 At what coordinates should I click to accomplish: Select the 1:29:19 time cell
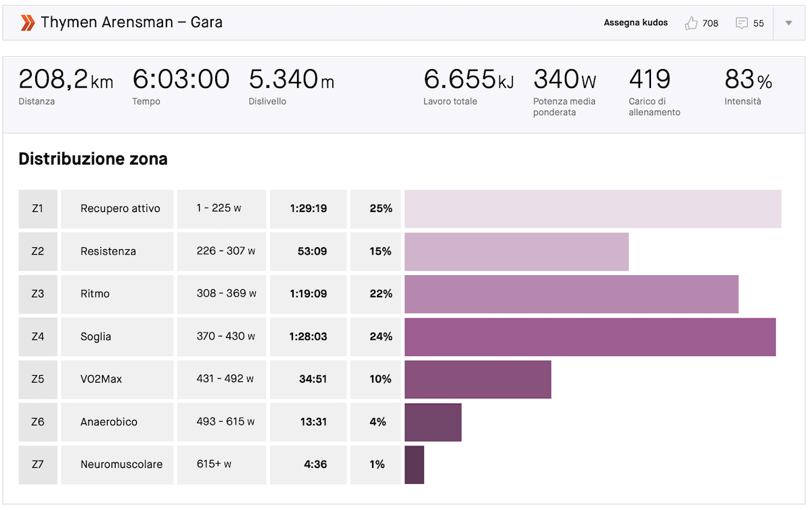[x=309, y=209]
